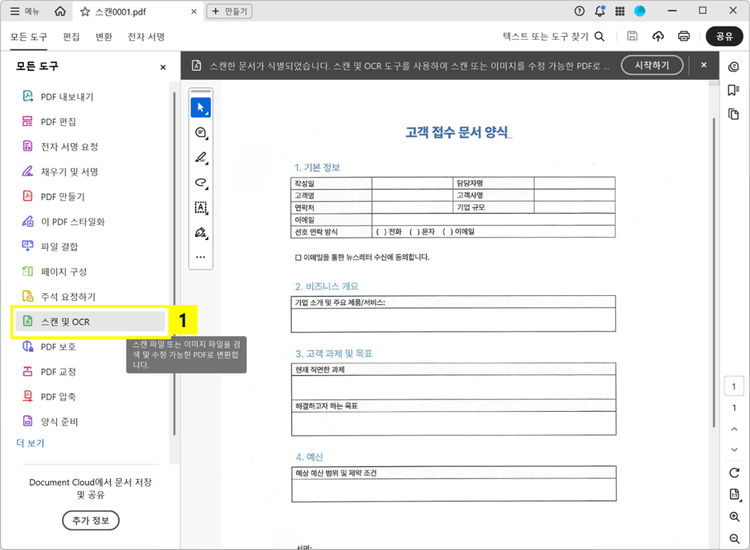The height and width of the screenshot is (550, 750).
Task: Dismiss the scanned document banner
Action: 704,65
